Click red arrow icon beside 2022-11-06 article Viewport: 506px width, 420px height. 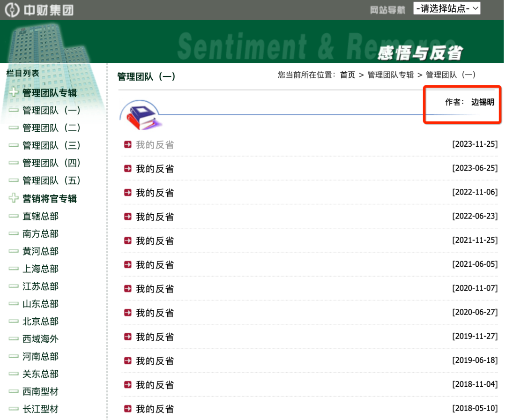[x=128, y=192]
